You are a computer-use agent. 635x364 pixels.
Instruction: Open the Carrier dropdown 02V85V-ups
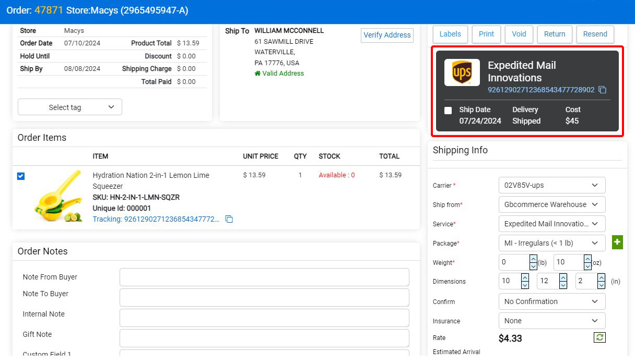click(552, 185)
